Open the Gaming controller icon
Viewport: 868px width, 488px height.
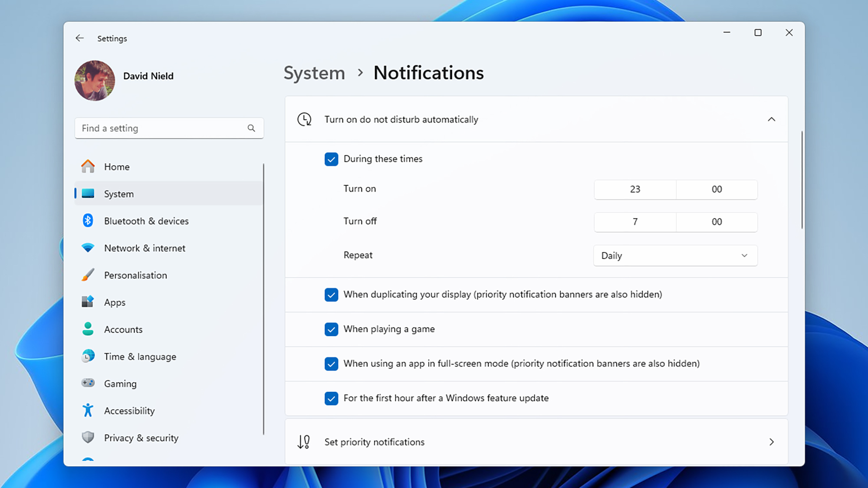click(88, 383)
